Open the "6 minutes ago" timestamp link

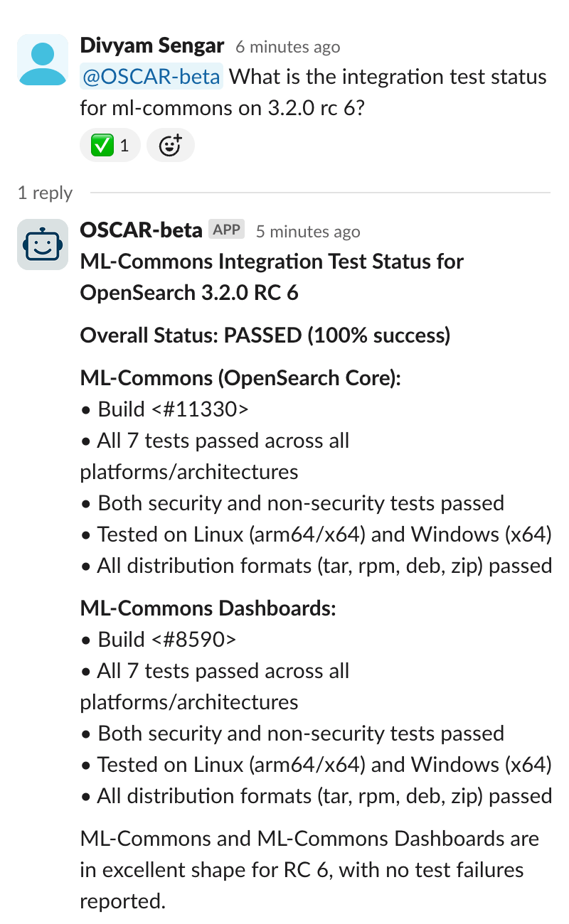click(287, 48)
